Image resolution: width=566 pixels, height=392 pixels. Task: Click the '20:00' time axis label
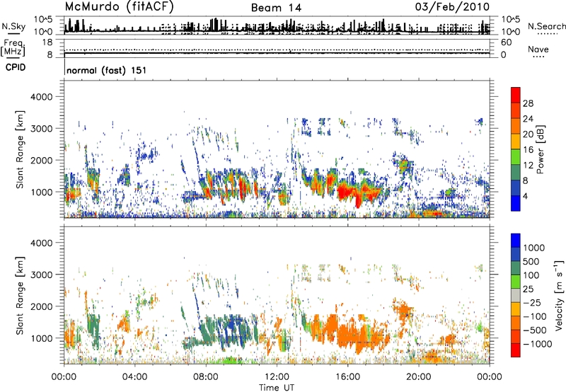pyautogui.click(x=418, y=377)
